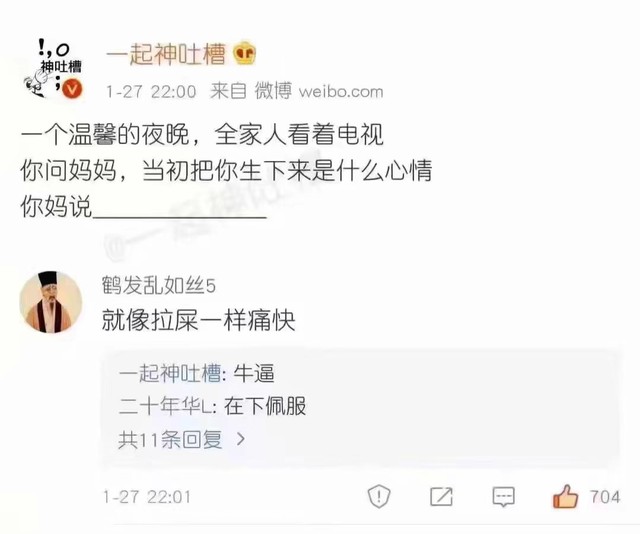Click the post timestamp 1-27 22:00
640x534 pixels.
(151, 91)
